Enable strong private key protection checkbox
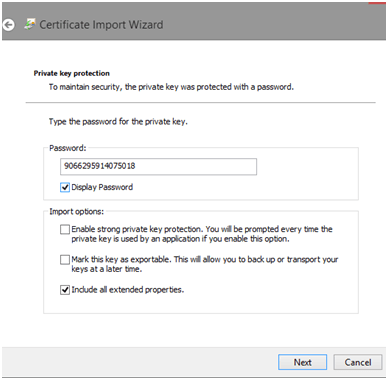The width and height of the screenshot is (388, 380). pyautogui.click(x=65, y=229)
